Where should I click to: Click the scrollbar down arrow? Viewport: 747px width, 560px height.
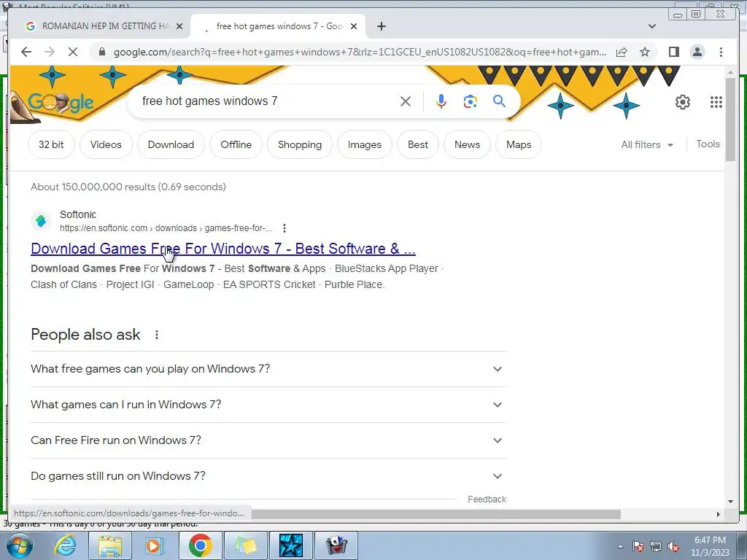point(730,501)
